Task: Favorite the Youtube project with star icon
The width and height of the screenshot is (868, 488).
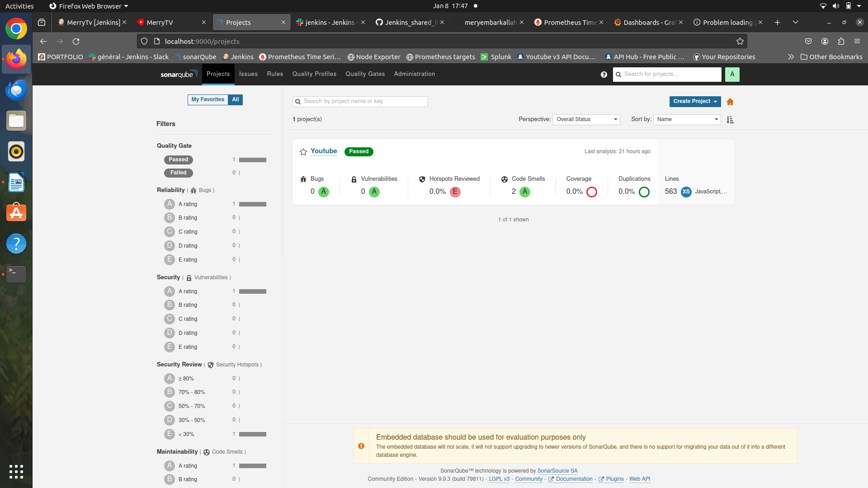Action: coord(303,152)
